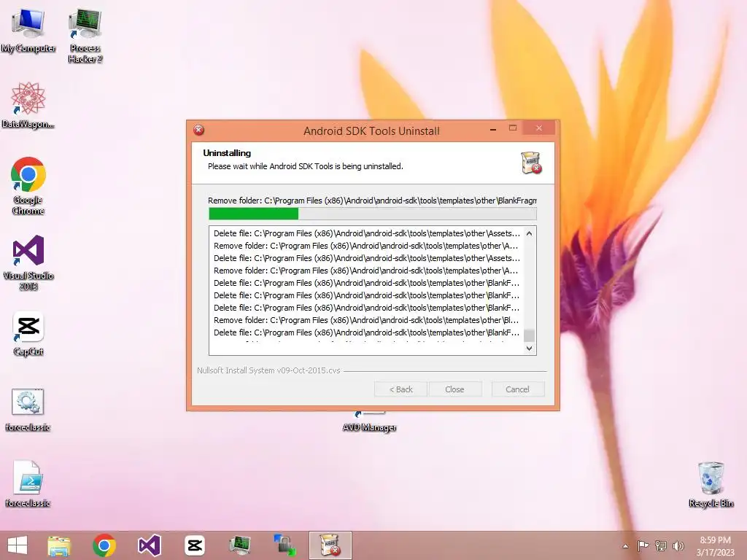Show hidden system tray icons

625,546
